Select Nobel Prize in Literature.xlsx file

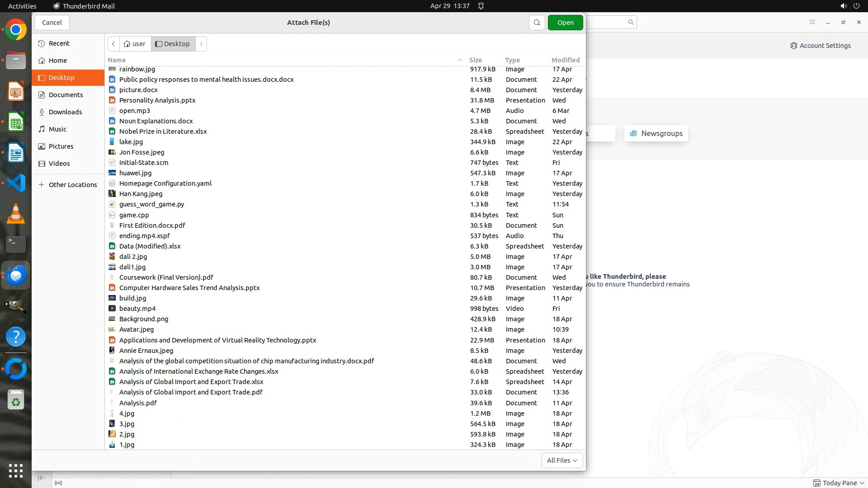[163, 131]
